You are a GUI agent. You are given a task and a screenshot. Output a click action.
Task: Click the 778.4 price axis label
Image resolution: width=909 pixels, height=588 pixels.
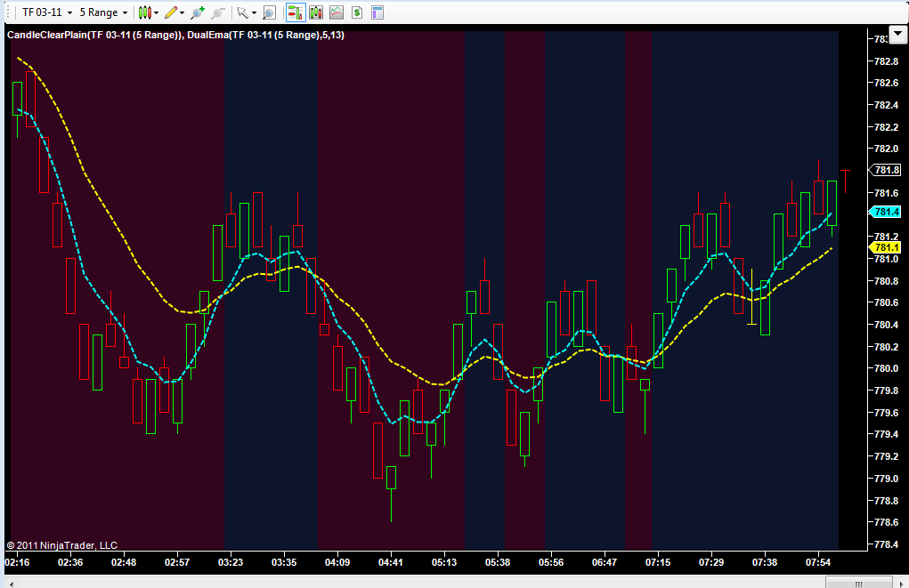click(886, 544)
